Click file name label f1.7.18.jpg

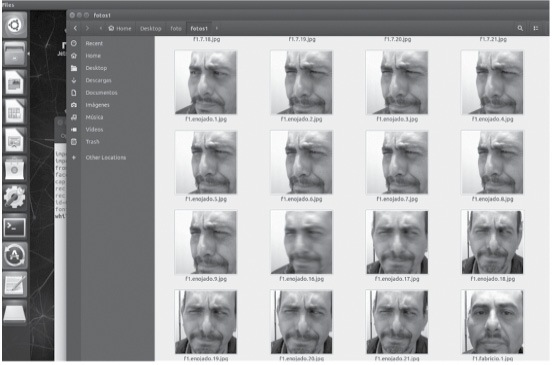coord(206,39)
